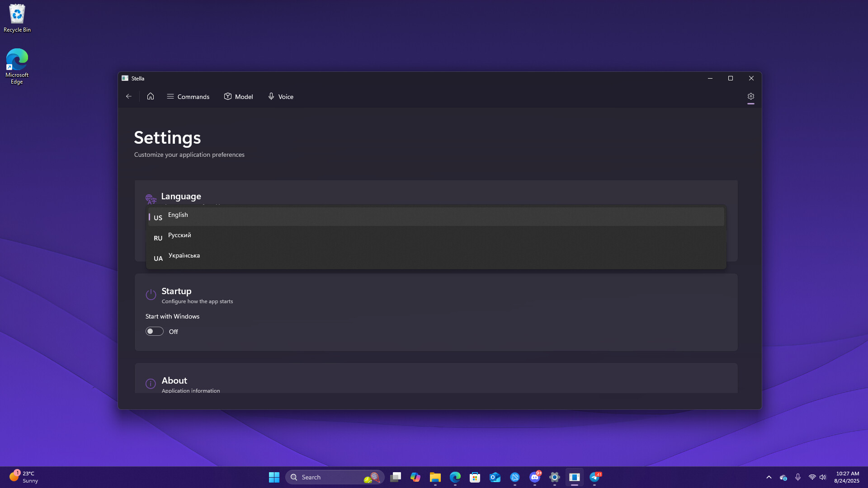Click the Model cube icon
The image size is (868, 488).
coord(227,96)
